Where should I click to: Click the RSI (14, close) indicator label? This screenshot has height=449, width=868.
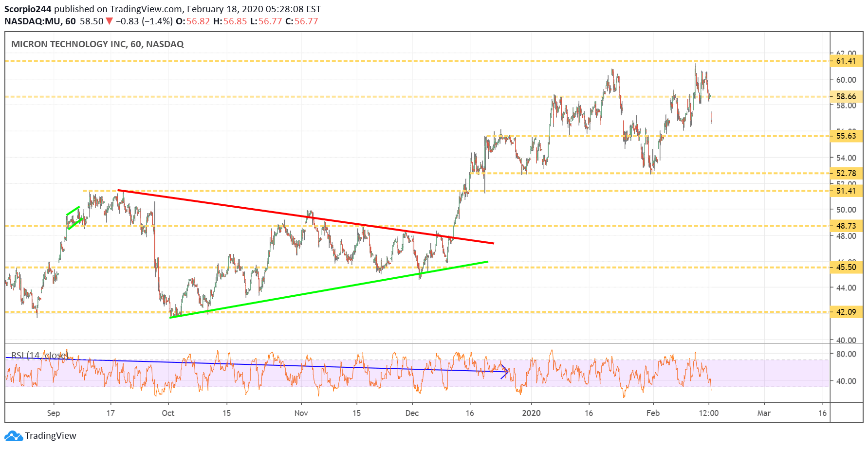(39, 356)
